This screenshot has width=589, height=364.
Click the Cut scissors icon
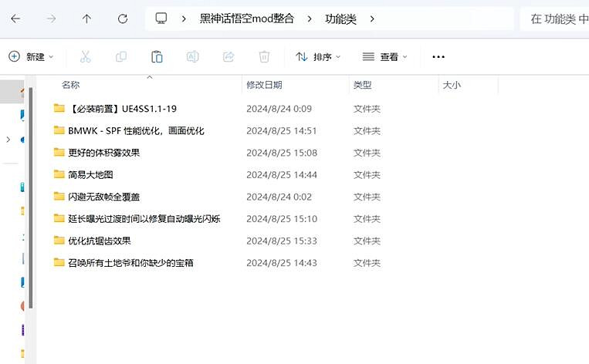85,56
